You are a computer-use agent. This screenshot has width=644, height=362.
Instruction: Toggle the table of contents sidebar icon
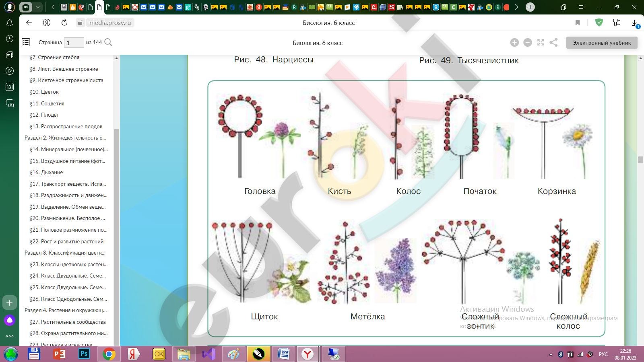[x=26, y=42]
